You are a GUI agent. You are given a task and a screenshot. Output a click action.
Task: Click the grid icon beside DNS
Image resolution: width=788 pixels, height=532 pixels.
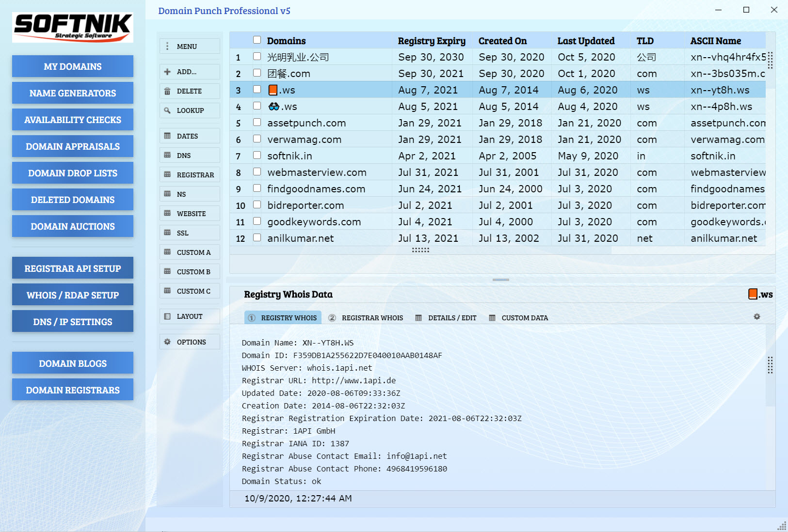(167, 156)
